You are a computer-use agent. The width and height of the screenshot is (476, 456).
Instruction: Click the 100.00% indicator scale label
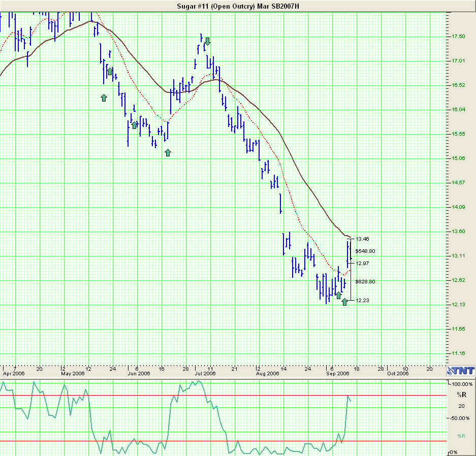point(462,384)
